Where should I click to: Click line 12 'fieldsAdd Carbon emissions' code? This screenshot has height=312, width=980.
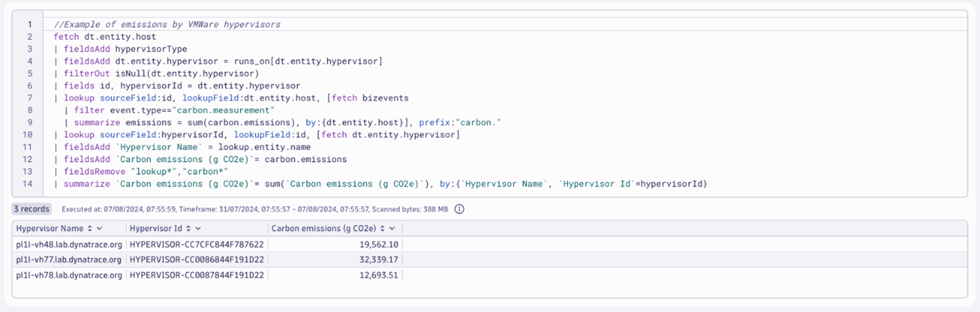point(200,159)
